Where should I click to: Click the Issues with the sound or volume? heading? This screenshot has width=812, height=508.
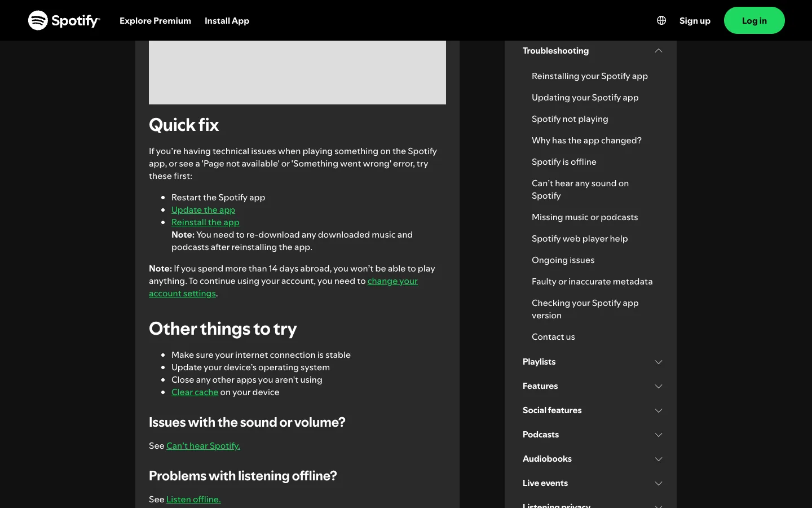(247, 422)
